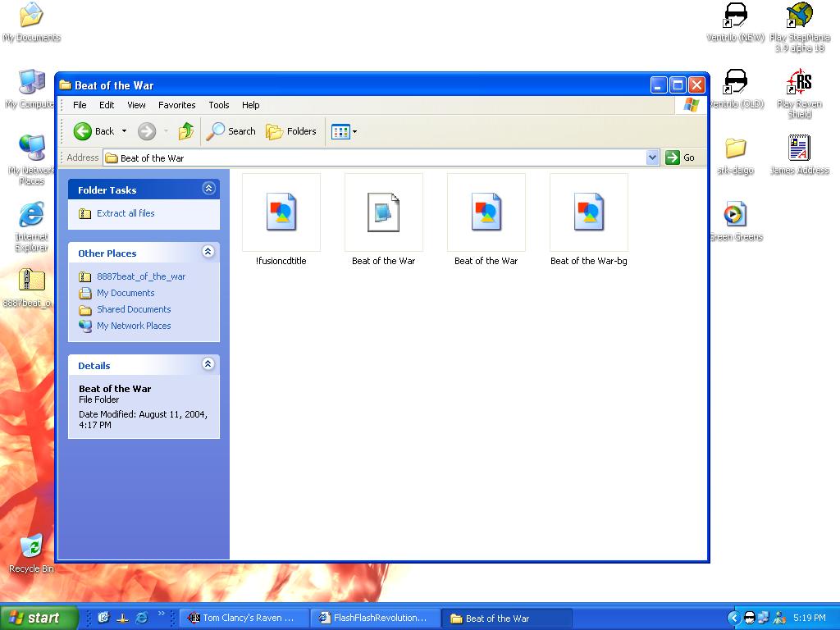
Task: Click the Internet Explorer quick launch icon
Action: [142, 618]
